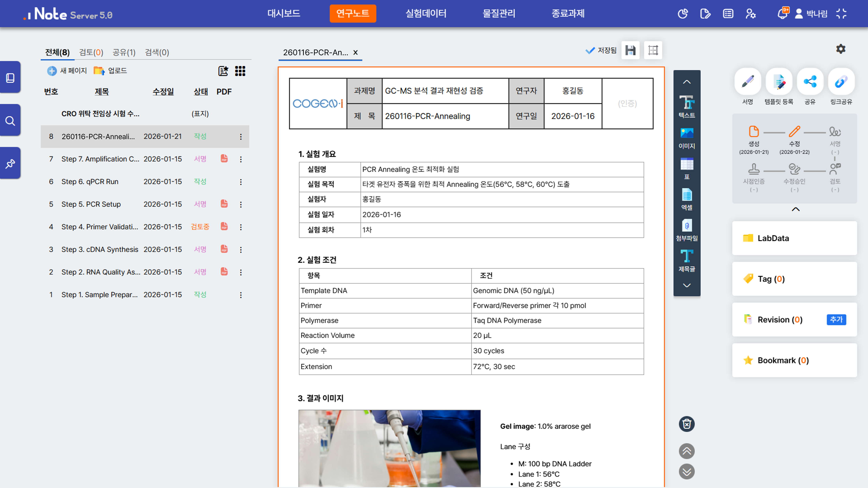Toggle fullscreen editor view next to save
Screen dimensions: 868x488
click(653, 50)
